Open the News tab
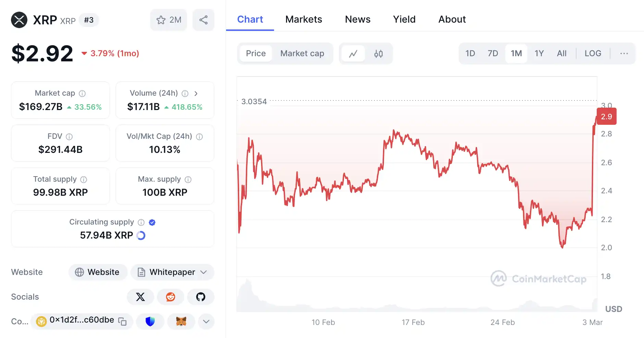Image resolution: width=644 pixels, height=338 pixels. click(358, 19)
